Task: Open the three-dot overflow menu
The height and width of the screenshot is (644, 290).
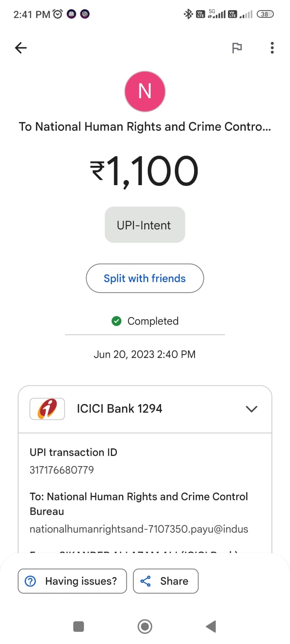Action: (x=272, y=48)
